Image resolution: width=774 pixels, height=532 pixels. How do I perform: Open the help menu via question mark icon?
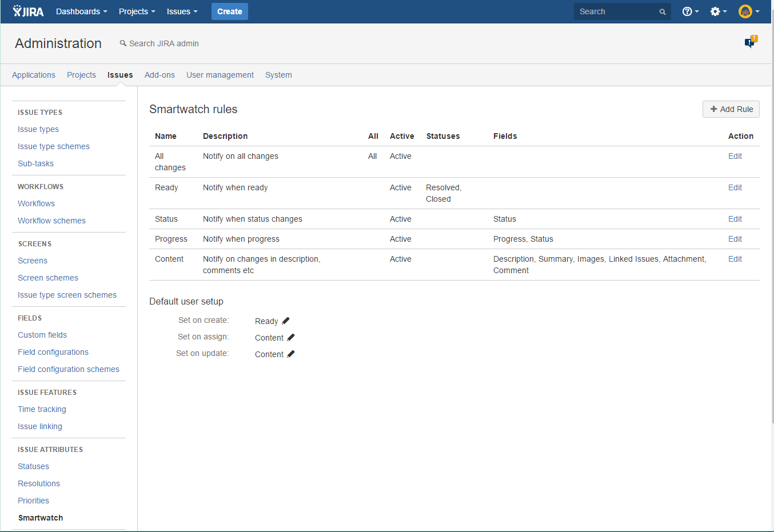coord(688,11)
